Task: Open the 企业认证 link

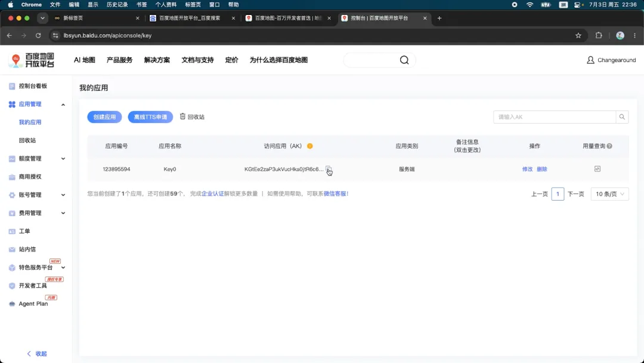Action: 213,193
